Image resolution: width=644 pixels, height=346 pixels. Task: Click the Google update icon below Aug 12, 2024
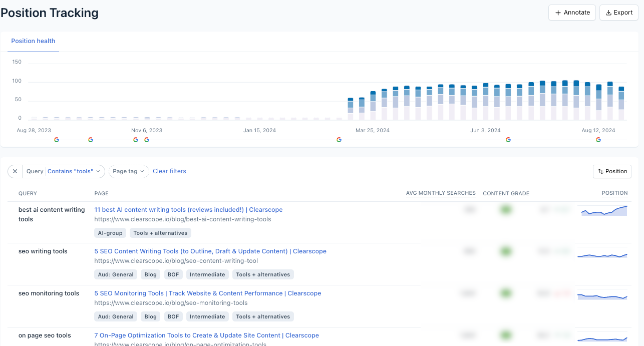click(x=598, y=140)
